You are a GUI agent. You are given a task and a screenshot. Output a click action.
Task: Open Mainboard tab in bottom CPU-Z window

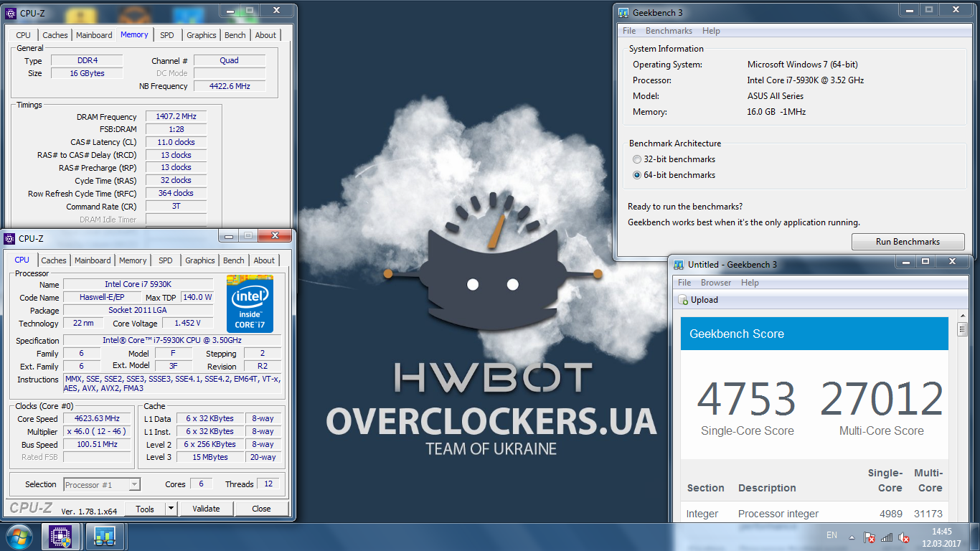pos(93,260)
